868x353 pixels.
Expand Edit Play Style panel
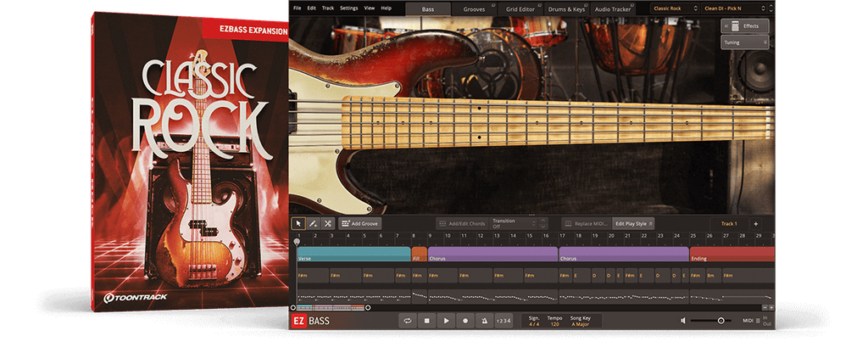point(633,224)
